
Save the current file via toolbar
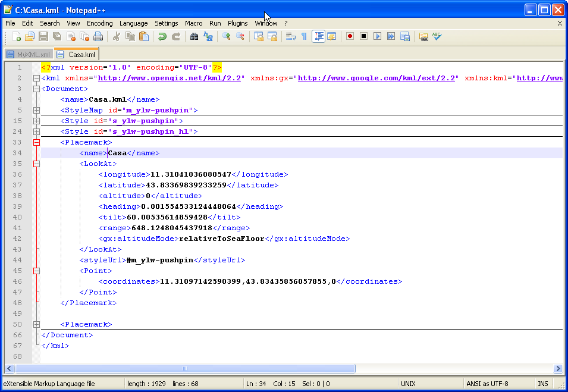pos(43,36)
